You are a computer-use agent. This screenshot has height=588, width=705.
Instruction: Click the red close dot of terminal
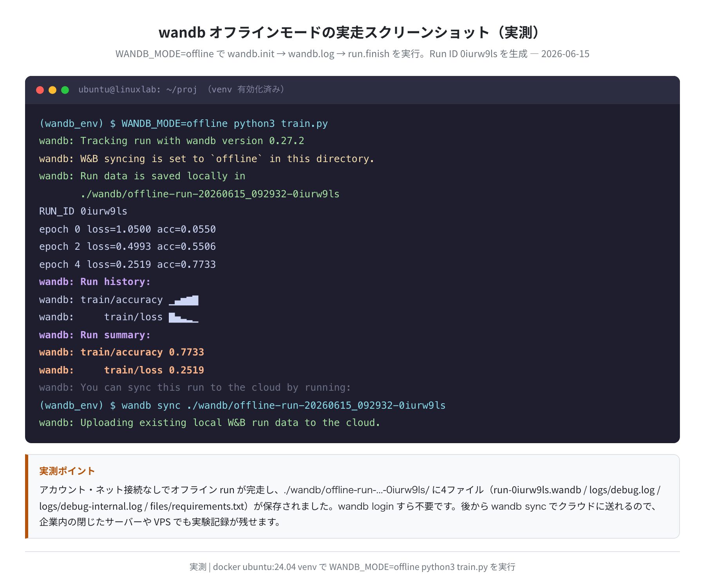coord(40,90)
